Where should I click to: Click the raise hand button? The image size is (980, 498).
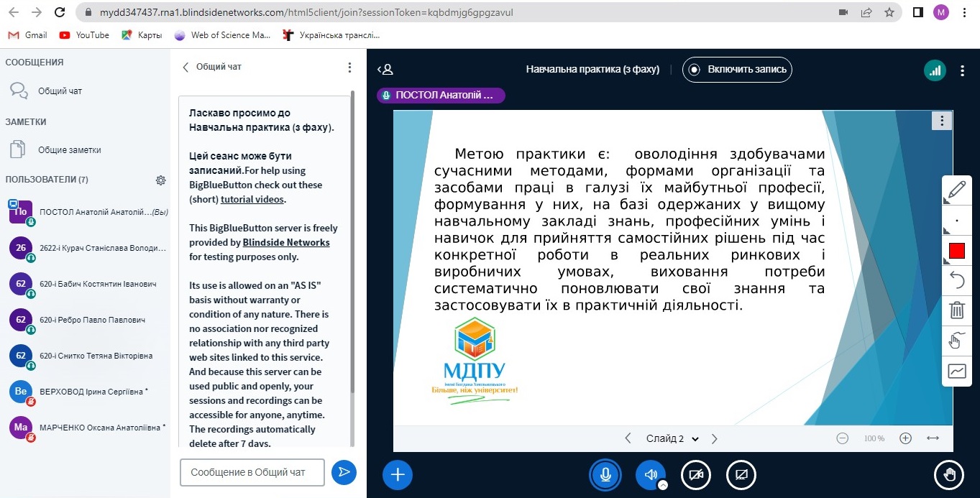tap(948, 474)
